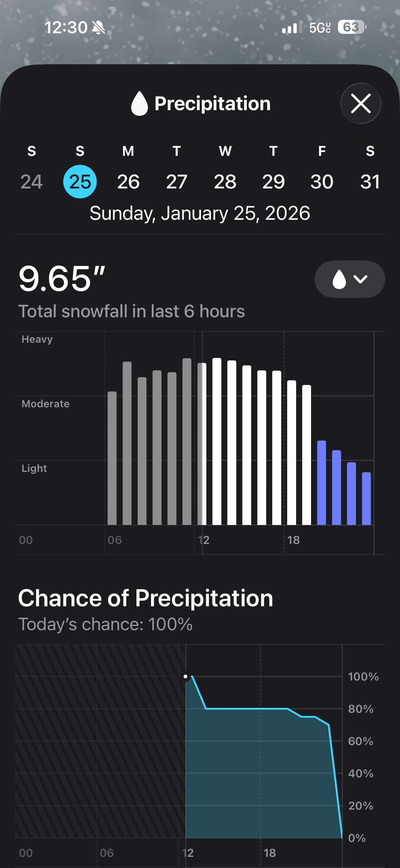Close the Precipitation sheet
400x868 pixels.
pos(361,103)
